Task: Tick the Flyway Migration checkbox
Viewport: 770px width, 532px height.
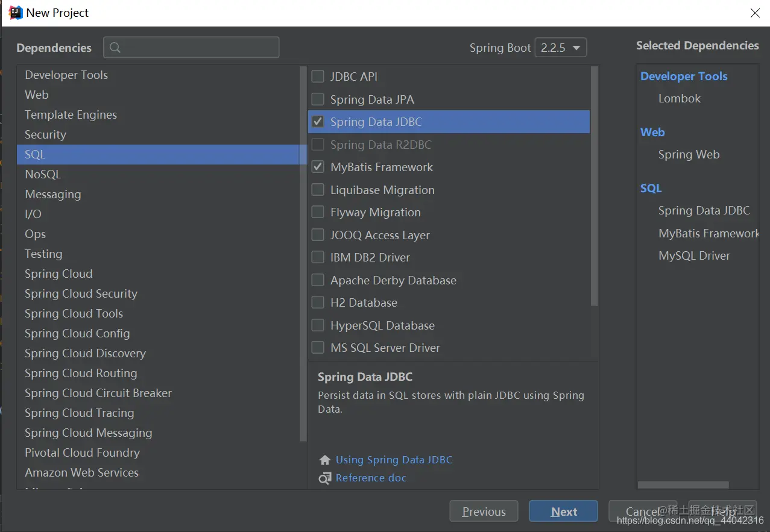Action: (x=318, y=212)
